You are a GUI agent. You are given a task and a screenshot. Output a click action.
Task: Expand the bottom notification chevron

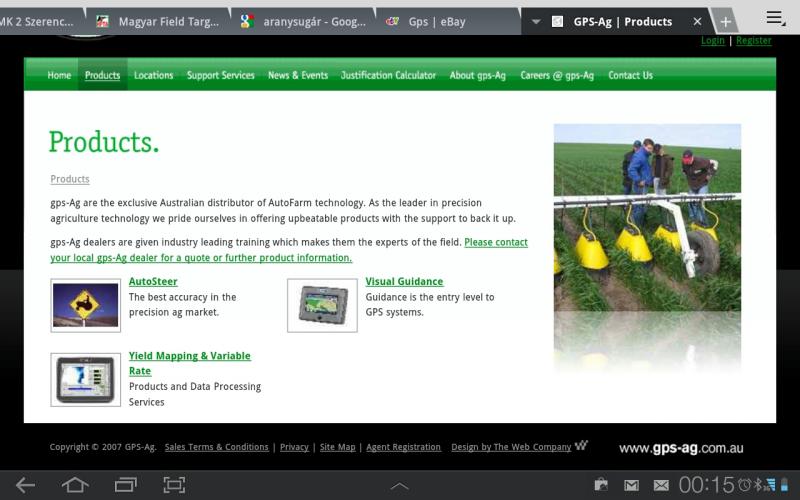399,486
